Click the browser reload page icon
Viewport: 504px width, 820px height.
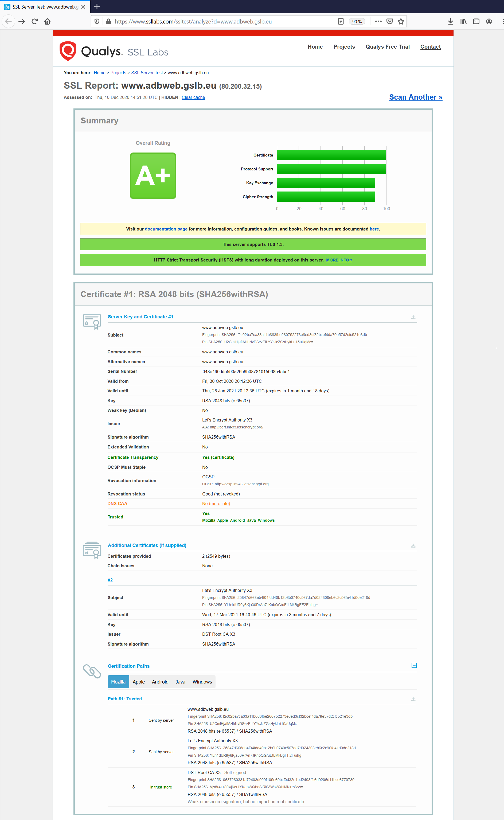(34, 22)
